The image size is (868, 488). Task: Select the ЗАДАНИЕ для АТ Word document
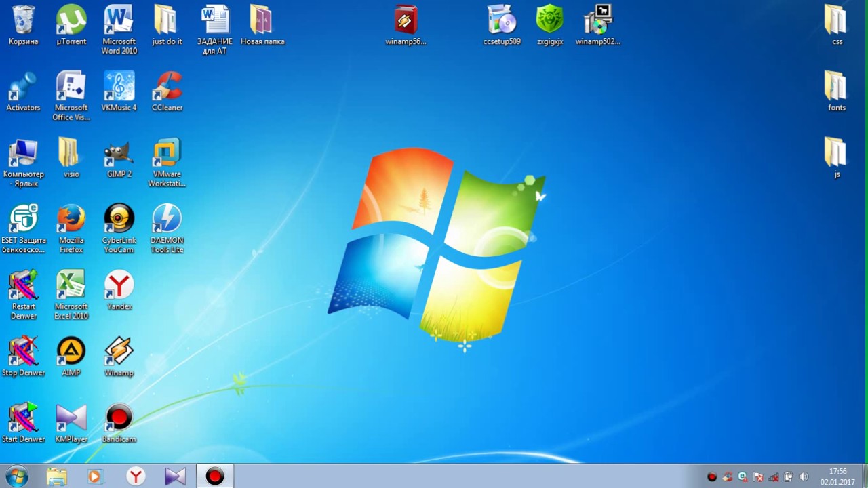[214, 30]
